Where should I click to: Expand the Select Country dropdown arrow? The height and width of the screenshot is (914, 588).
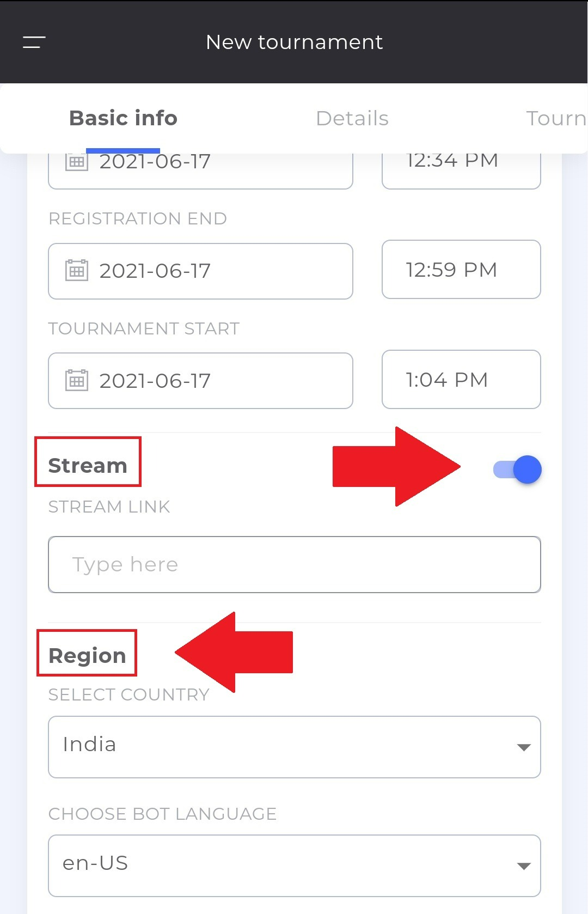(x=524, y=747)
